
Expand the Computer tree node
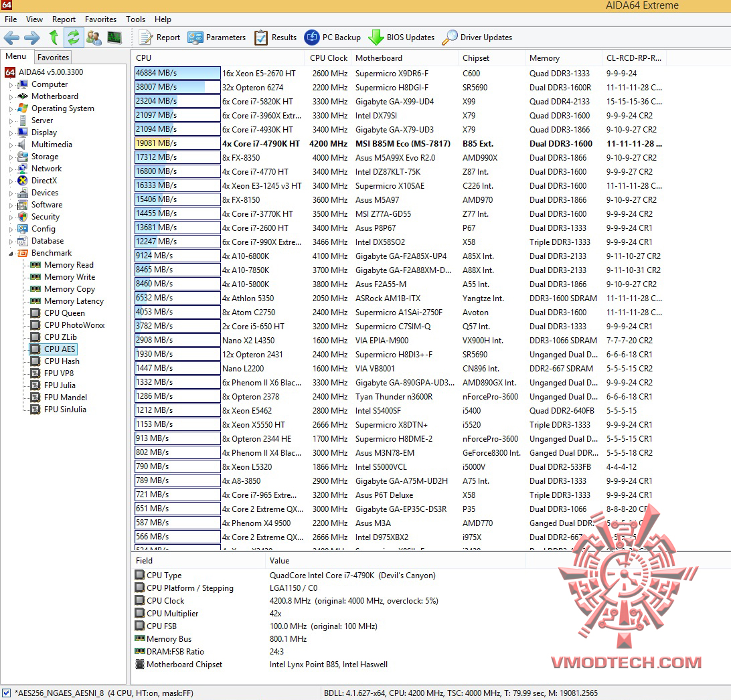click(x=11, y=85)
